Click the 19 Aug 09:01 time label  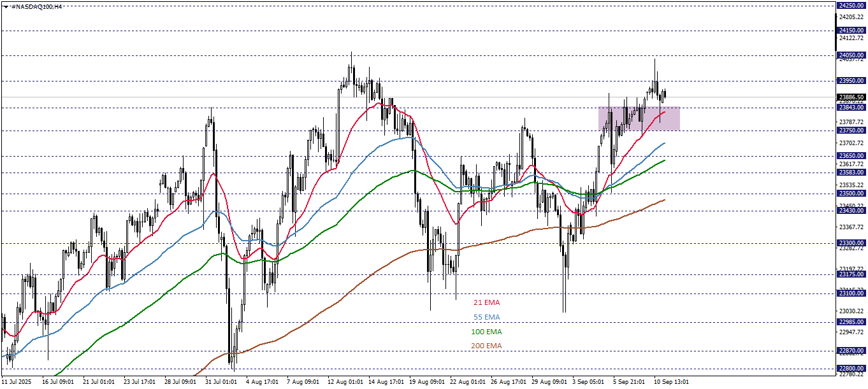pos(426,382)
